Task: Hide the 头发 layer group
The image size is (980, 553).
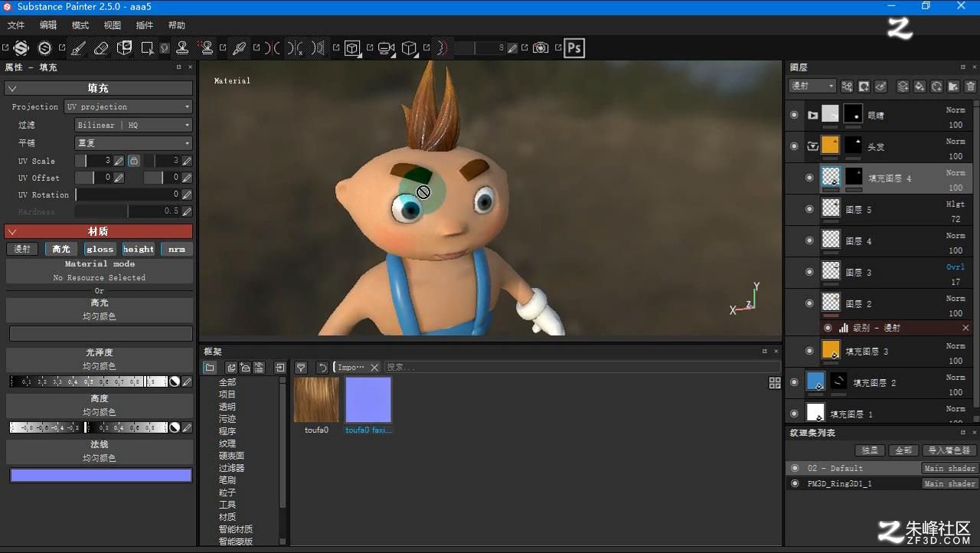Action: [794, 146]
